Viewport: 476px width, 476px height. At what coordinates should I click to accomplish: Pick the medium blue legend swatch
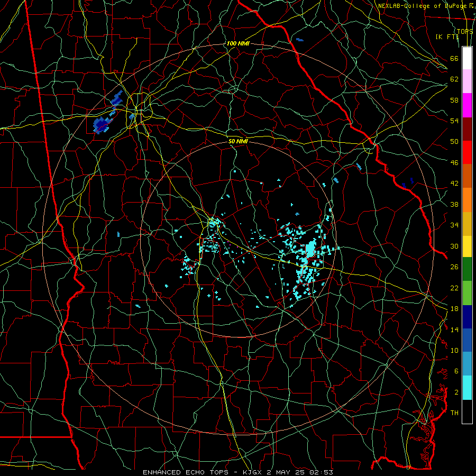(x=467, y=340)
